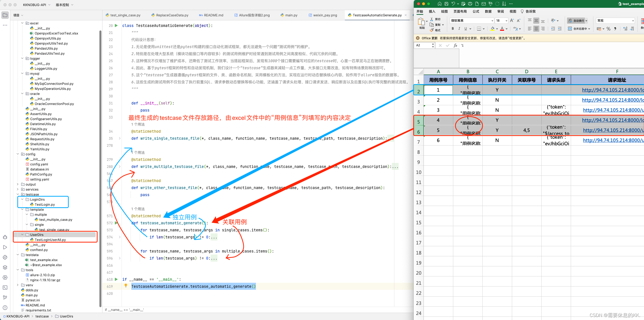The height and width of the screenshot is (320, 644).
Task: Toggle Bold formatting in Excel ribbon
Action: click(x=453, y=29)
